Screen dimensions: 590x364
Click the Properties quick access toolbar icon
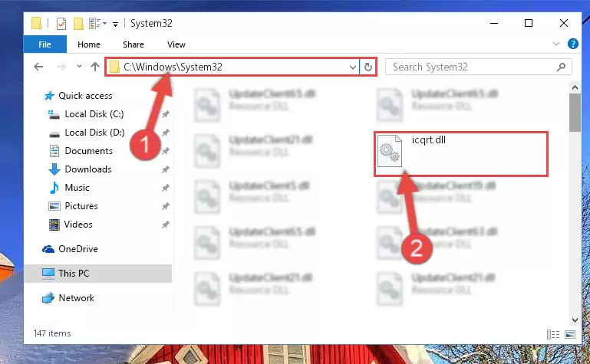click(61, 24)
